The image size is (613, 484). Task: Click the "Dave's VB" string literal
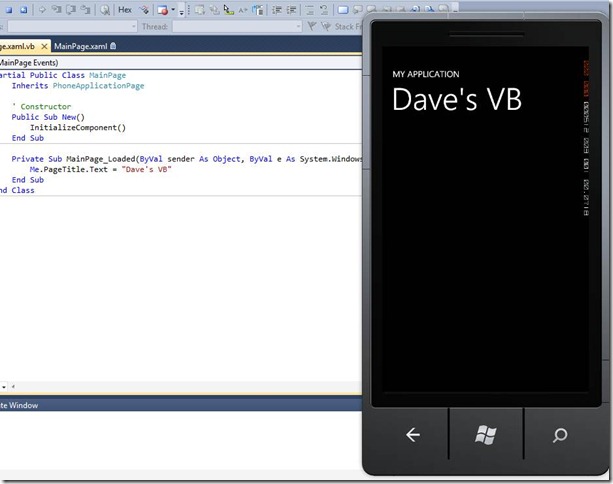pyautogui.click(x=147, y=169)
